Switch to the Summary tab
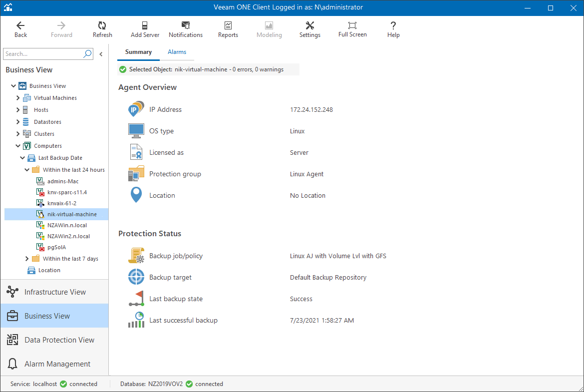This screenshot has height=392, width=584. [x=138, y=52]
